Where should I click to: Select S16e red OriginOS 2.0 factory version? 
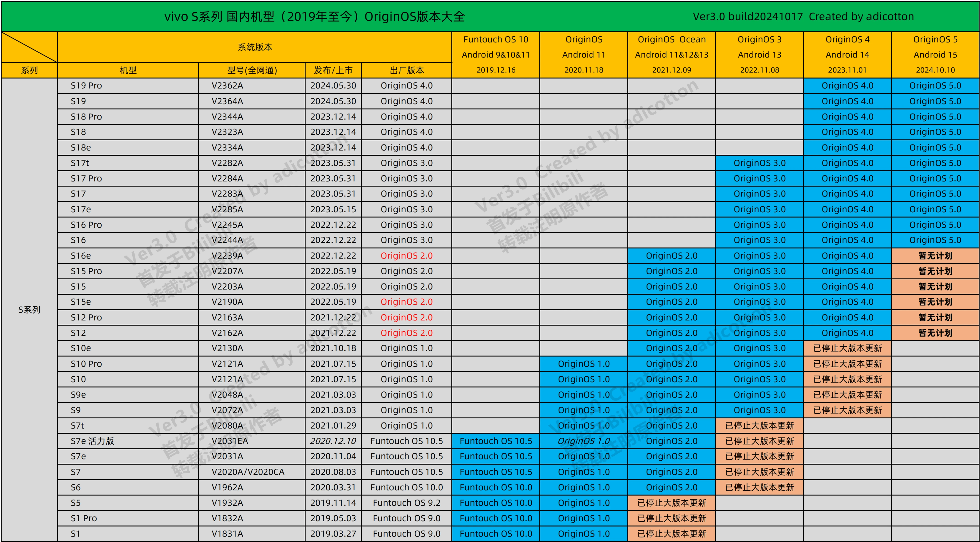pyautogui.click(x=406, y=255)
